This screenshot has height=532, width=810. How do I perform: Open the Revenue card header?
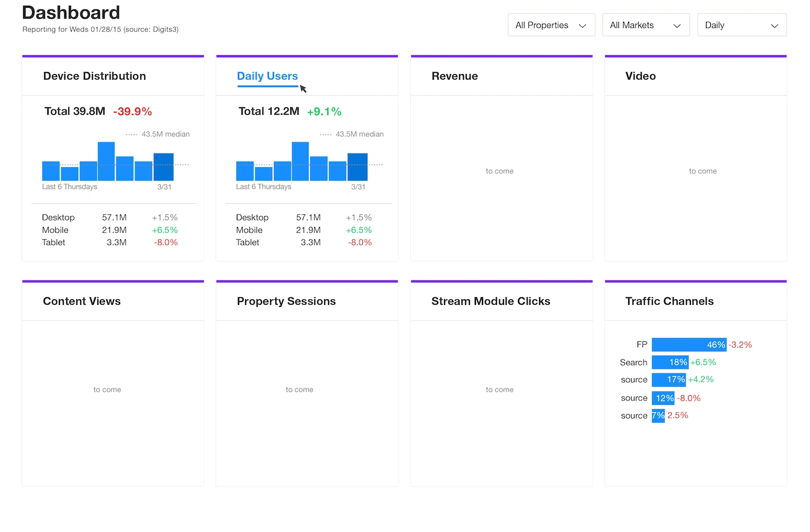pyautogui.click(x=455, y=76)
